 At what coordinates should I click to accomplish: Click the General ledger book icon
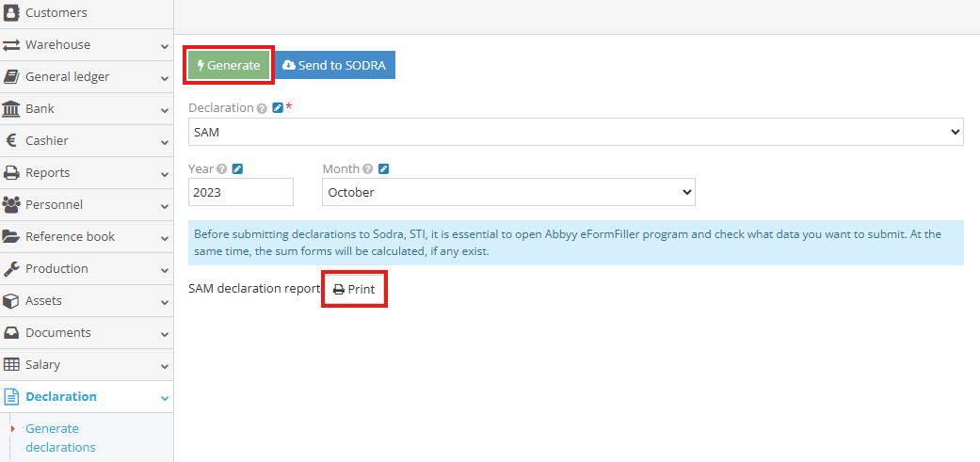pos(11,77)
